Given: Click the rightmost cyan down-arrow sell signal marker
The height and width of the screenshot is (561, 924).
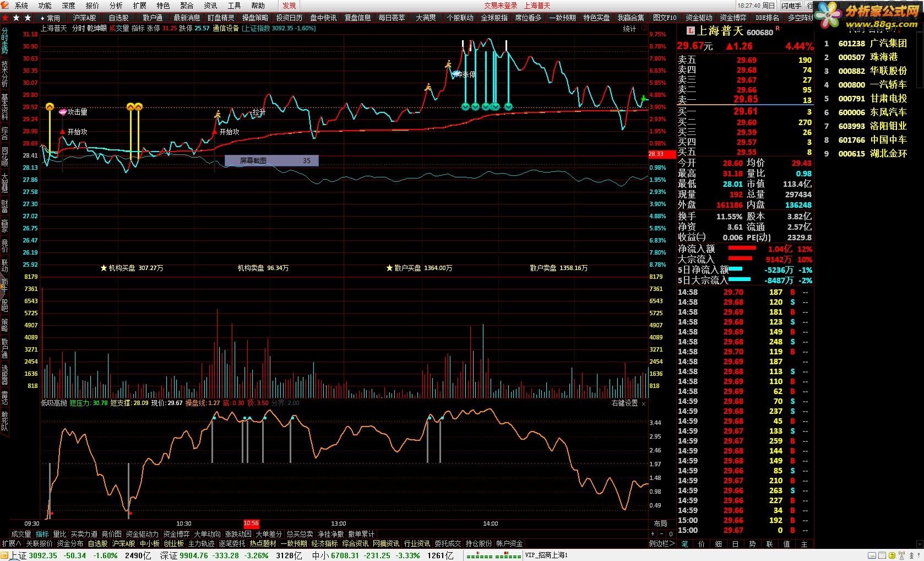Looking at the screenshot, I should 508,106.
